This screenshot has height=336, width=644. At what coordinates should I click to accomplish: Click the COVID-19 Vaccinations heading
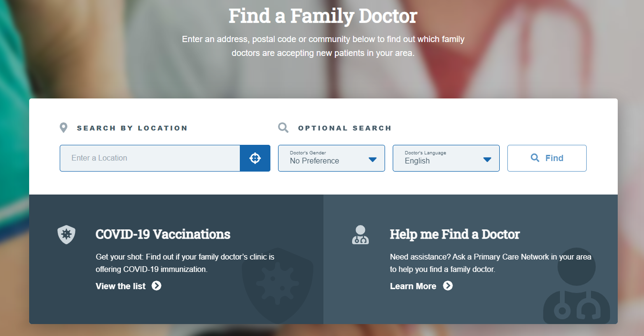coord(163,234)
